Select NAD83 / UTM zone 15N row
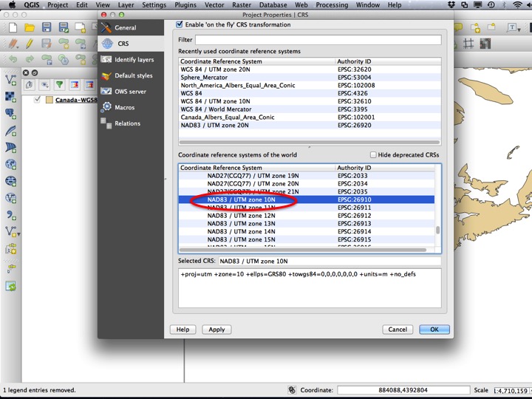 [x=307, y=239]
